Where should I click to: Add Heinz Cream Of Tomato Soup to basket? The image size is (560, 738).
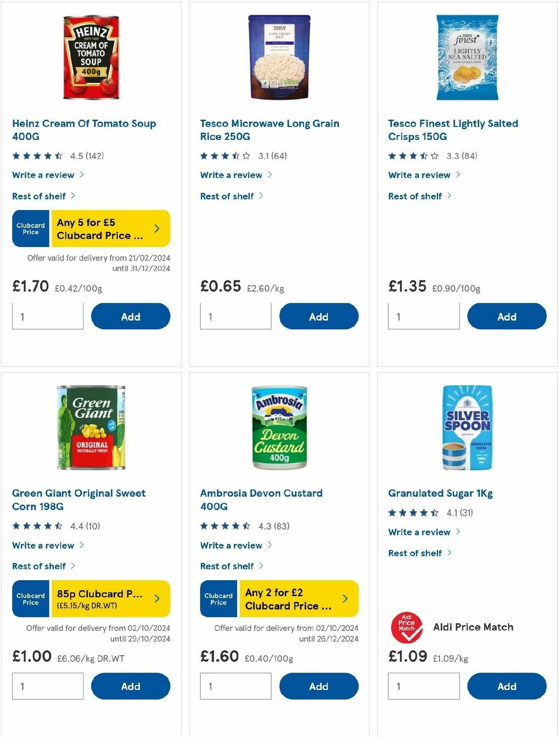pyautogui.click(x=131, y=316)
